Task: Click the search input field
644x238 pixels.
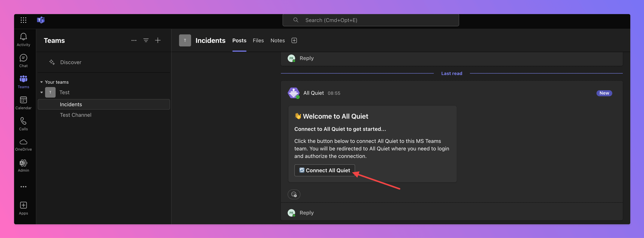Action: pyautogui.click(x=370, y=20)
